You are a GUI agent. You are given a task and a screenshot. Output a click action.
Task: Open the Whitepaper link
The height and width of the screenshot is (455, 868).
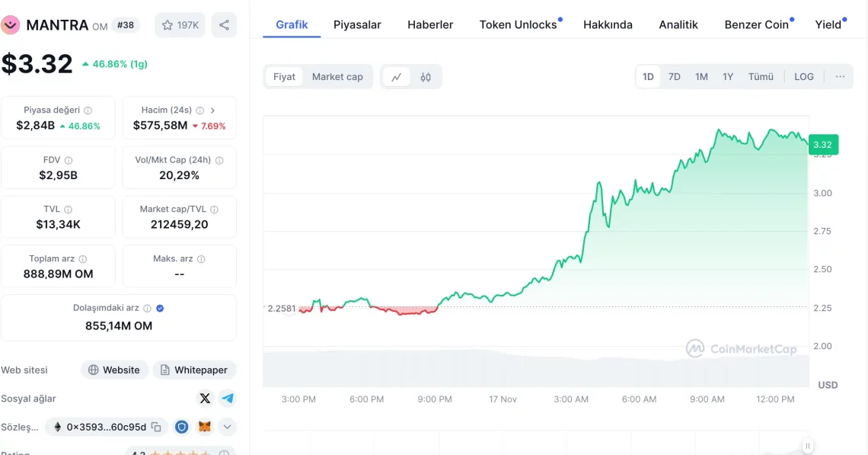[x=194, y=370]
